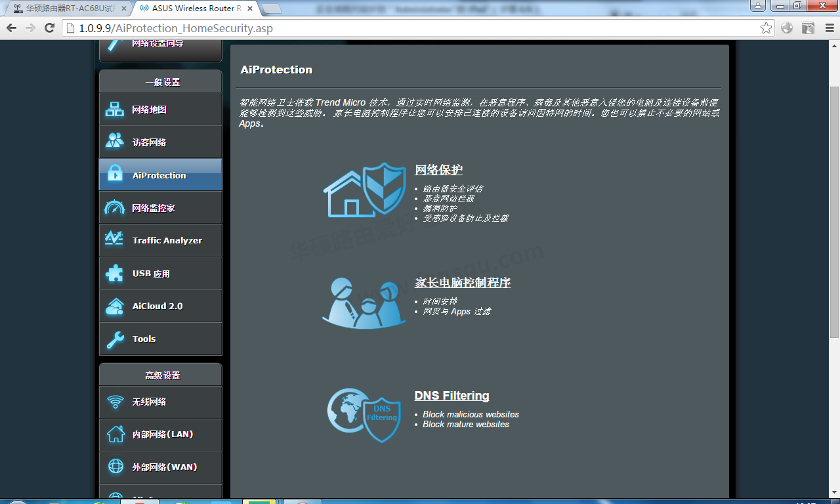The height and width of the screenshot is (504, 840).
Task: Open Tools wrench icon
Action: tap(115, 339)
